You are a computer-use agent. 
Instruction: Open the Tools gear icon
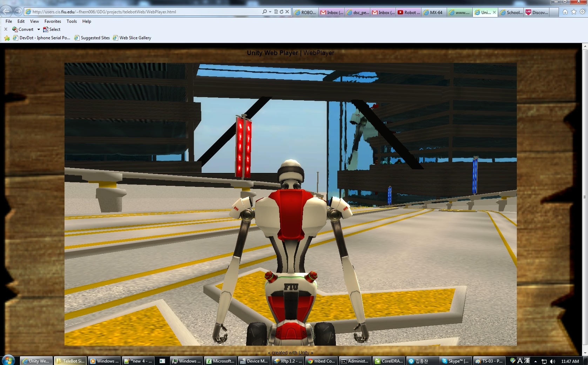582,12
